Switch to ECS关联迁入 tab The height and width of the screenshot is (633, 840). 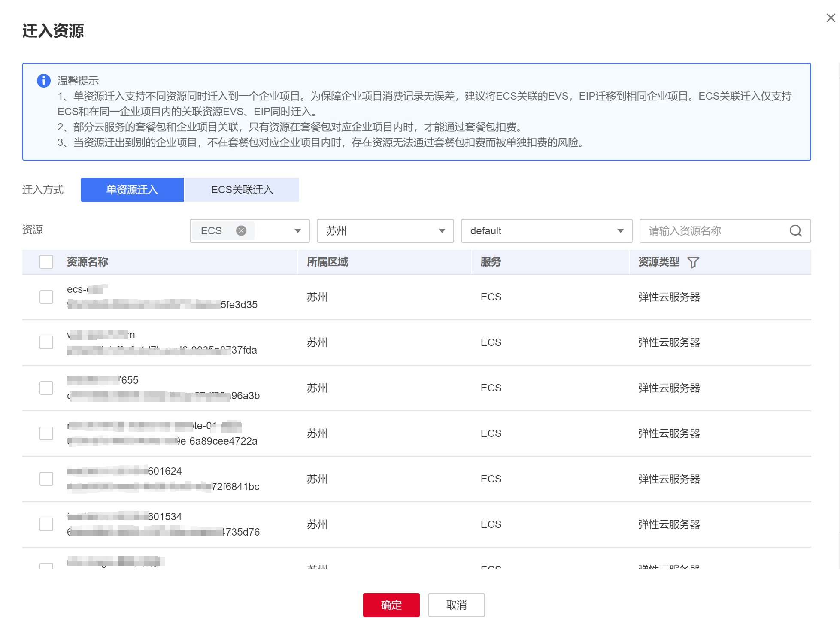click(242, 190)
